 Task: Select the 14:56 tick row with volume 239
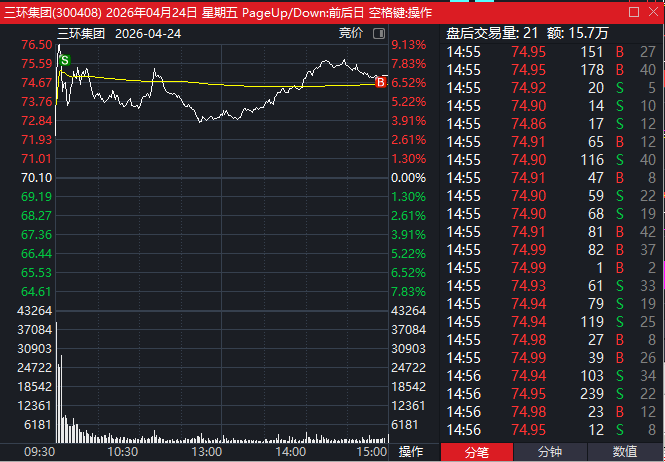551,394
